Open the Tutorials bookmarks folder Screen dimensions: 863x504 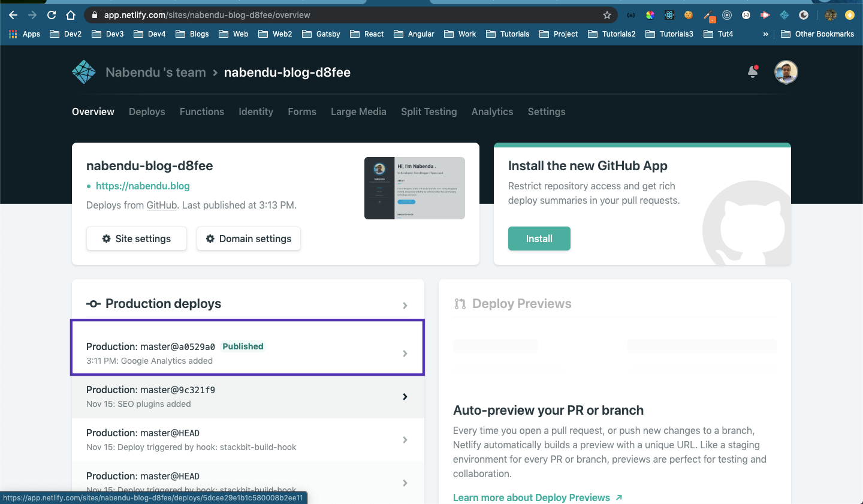508,34
